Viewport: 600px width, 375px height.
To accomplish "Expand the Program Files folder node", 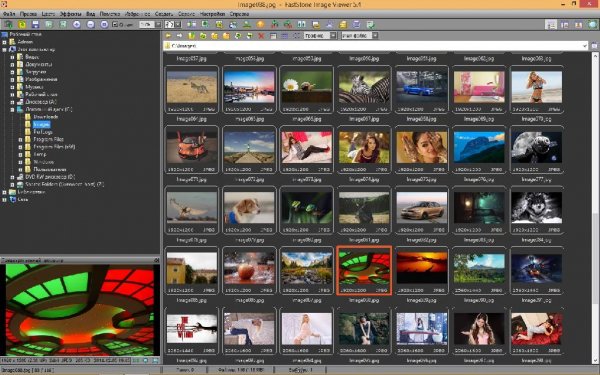I will coord(20,140).
